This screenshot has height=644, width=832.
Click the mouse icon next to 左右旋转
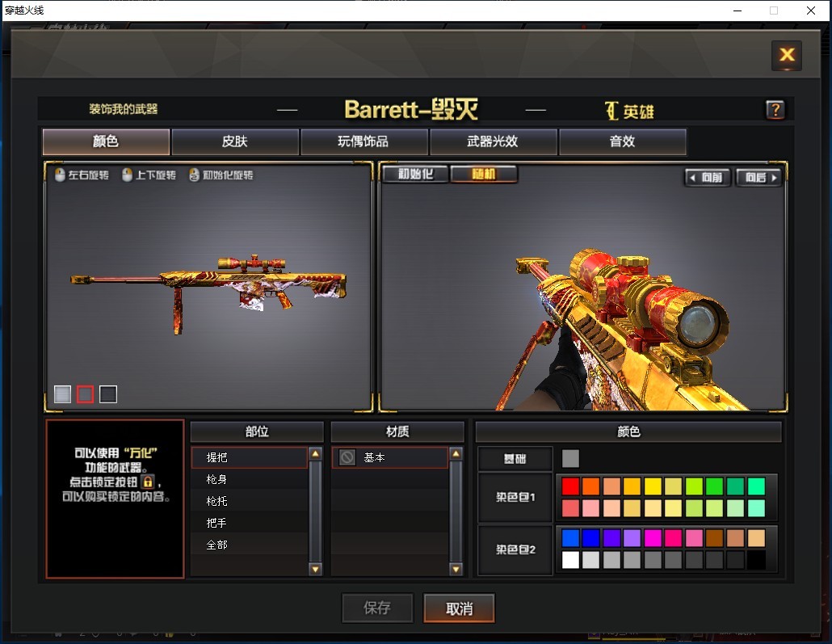pos(60,175)
